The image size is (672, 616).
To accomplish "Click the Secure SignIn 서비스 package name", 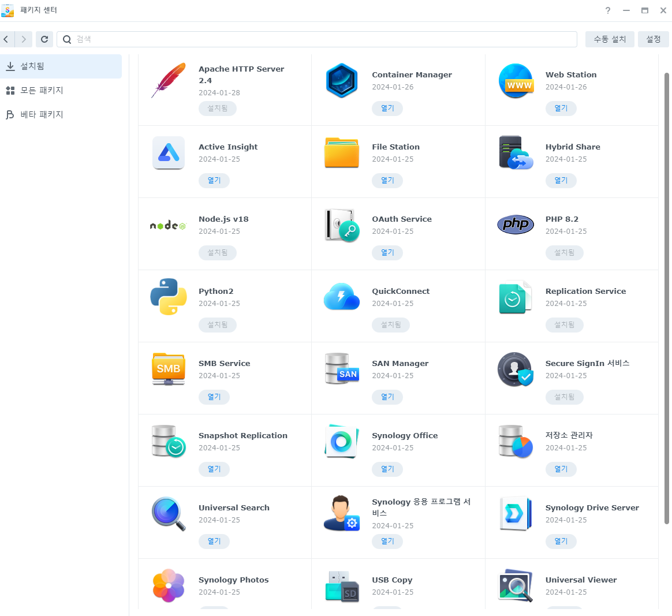I will [x=587, y=364].
